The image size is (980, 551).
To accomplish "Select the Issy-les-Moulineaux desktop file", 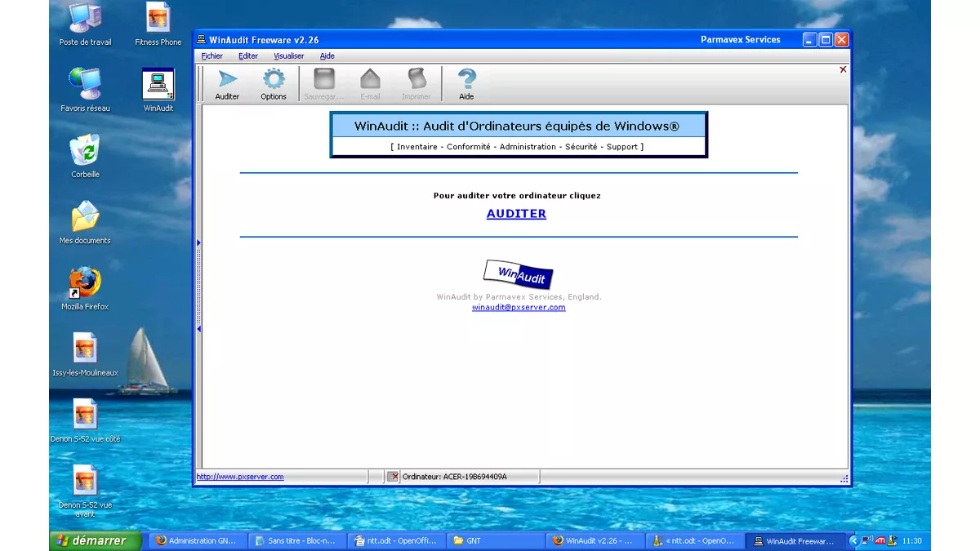I will [86, 354].
